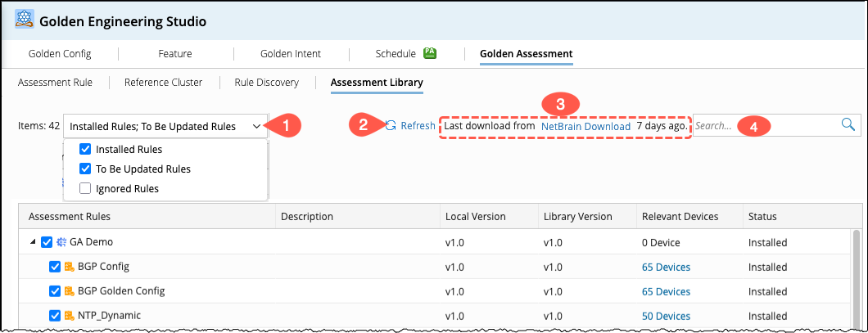Click the BGP Golden Config rule icon
The width and height of the screenshot is (868, 333).
tap(70, 291)
